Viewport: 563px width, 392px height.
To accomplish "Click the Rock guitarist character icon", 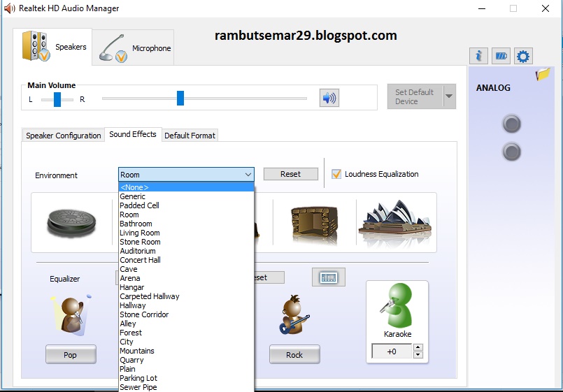I will click(x=294, y=315).
